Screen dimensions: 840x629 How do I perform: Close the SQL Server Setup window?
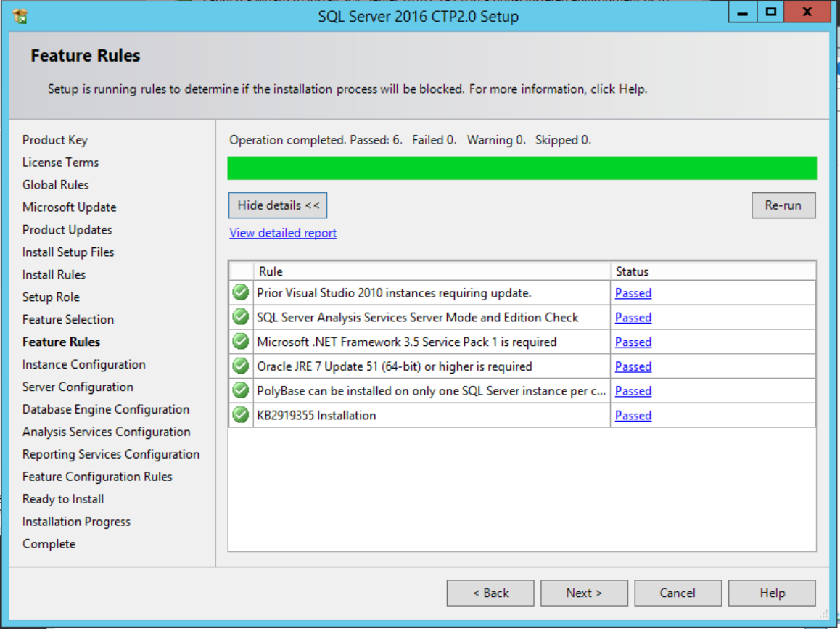(x=807, y=12)
